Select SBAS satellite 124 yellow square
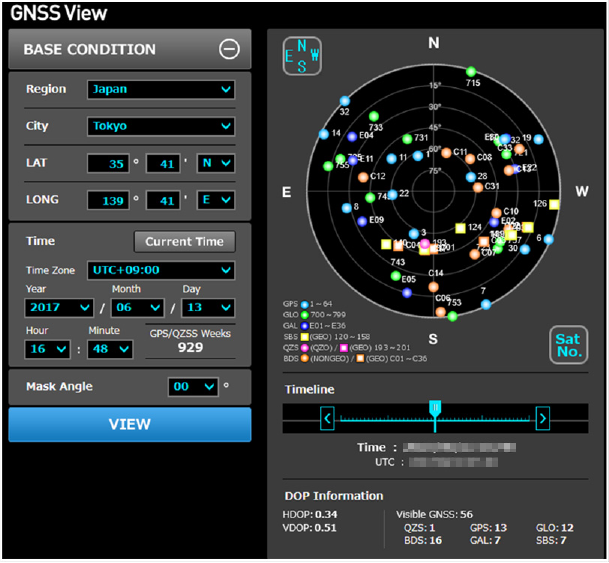Screen dimensions: 609x563 pos(460,228)
